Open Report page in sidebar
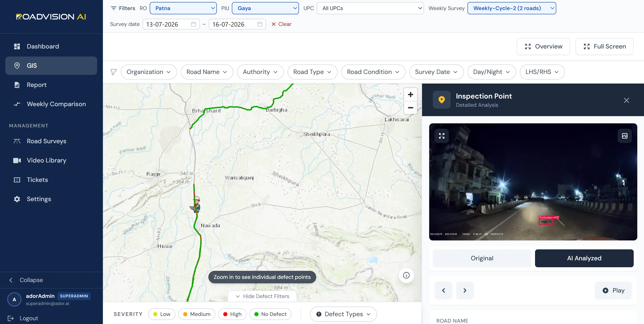The image size is (644, 324). (x=51, y=85)
